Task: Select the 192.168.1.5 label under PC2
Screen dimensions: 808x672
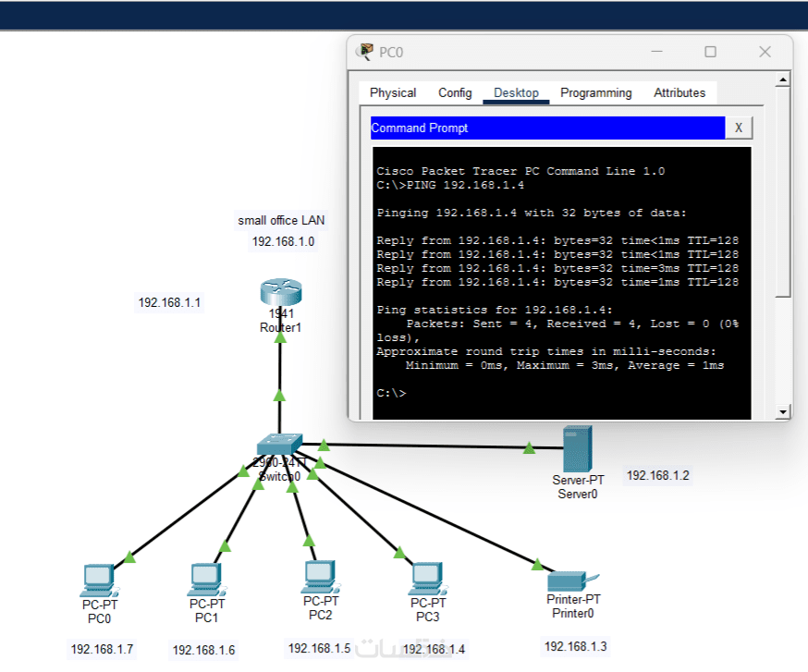Action: (319, 648)
